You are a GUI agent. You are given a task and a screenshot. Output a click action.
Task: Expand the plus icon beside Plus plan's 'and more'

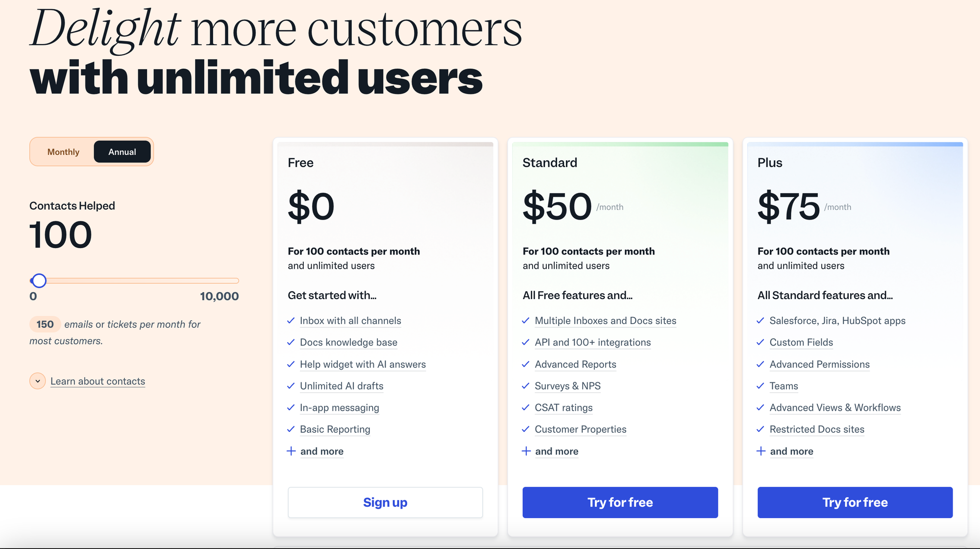coord(760,451)
